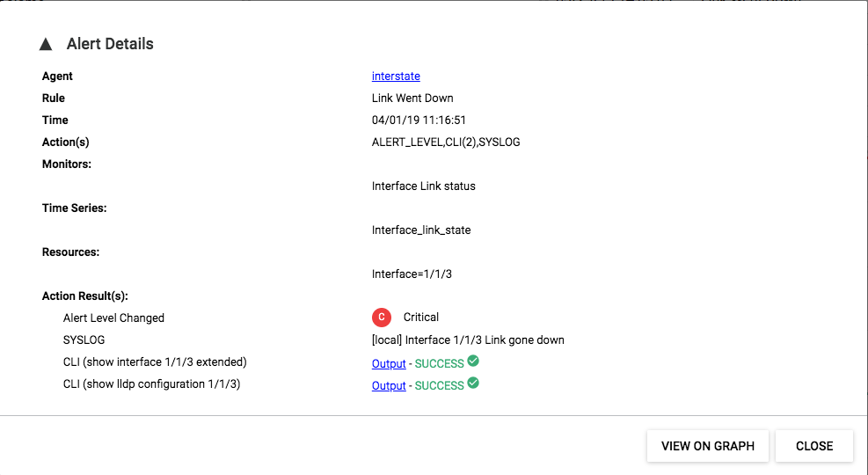Select the timestamp 04/01/19 11:16:51
The height and width of the screenshot is (475, 868).
pos(419,121)
